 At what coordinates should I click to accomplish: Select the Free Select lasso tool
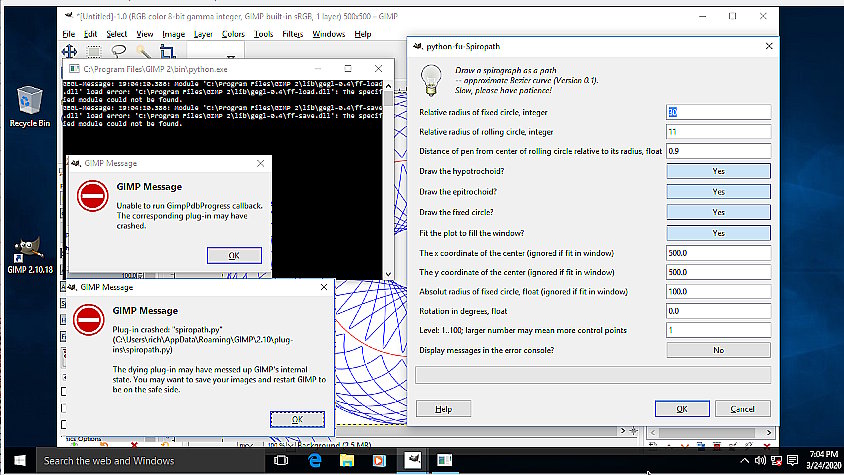click(118, 52)
